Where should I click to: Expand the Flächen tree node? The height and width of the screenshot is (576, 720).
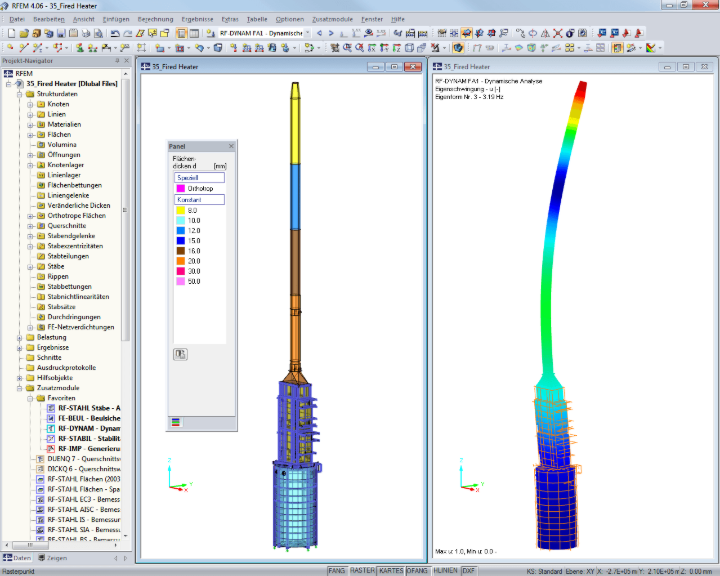tap(30, 135)
